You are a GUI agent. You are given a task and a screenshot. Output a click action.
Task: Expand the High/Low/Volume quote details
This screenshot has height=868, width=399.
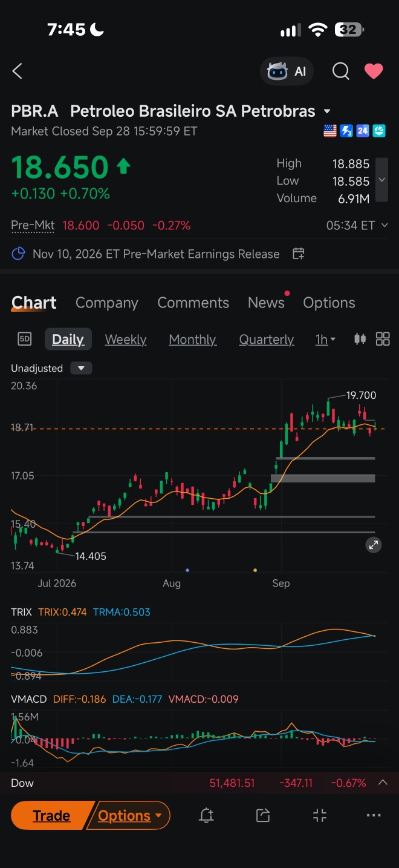click(381, 180)
